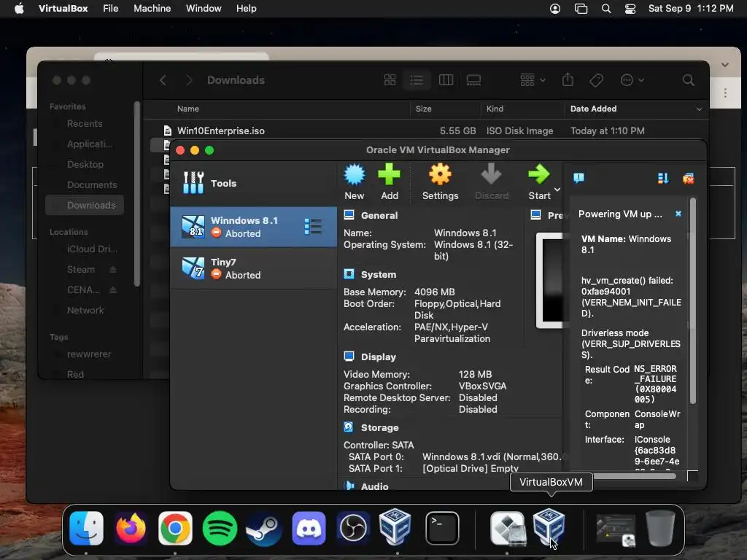This screenshot has height=560, width=747.
Task: Open Spotify from the Dock
Action: 220,528
